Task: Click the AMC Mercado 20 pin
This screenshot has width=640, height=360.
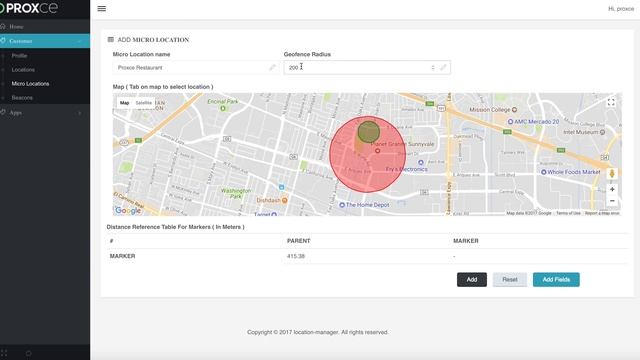Action: pos(510,122)
